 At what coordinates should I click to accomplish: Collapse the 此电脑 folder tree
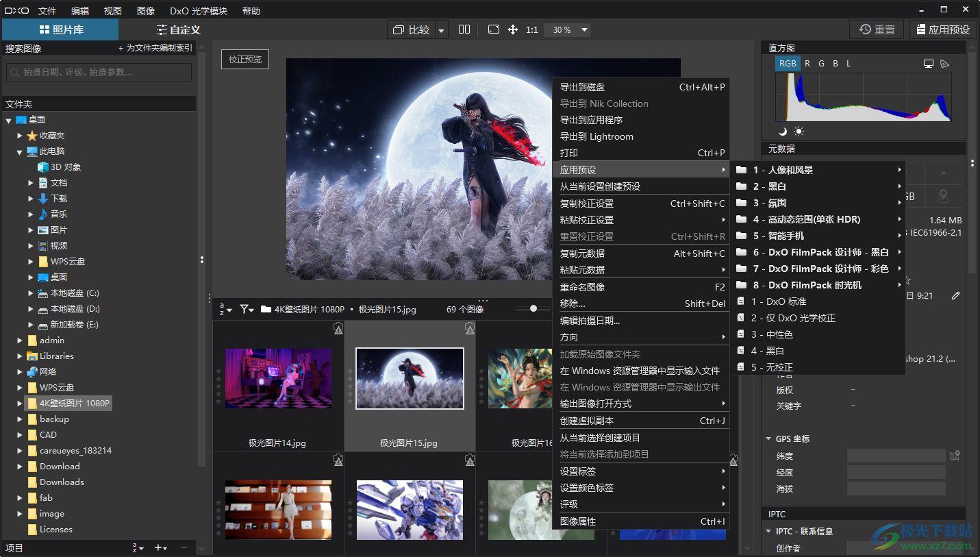point(20,151)
